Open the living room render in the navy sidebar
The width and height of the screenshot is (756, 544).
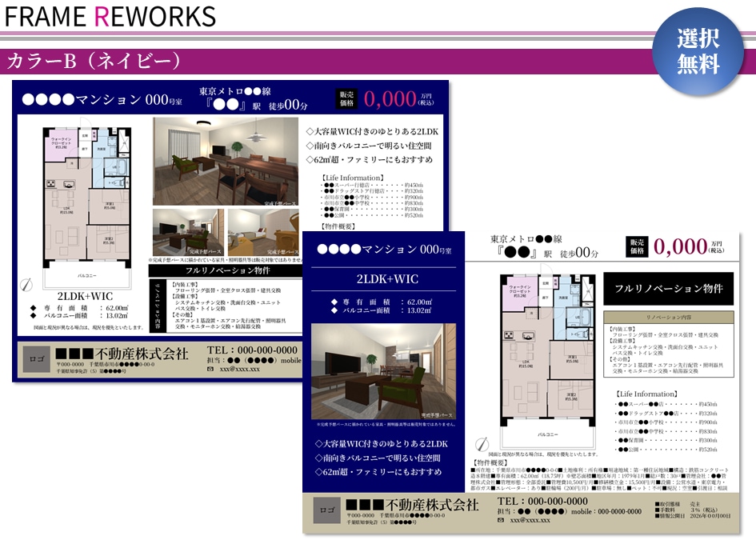coord(383,372)
